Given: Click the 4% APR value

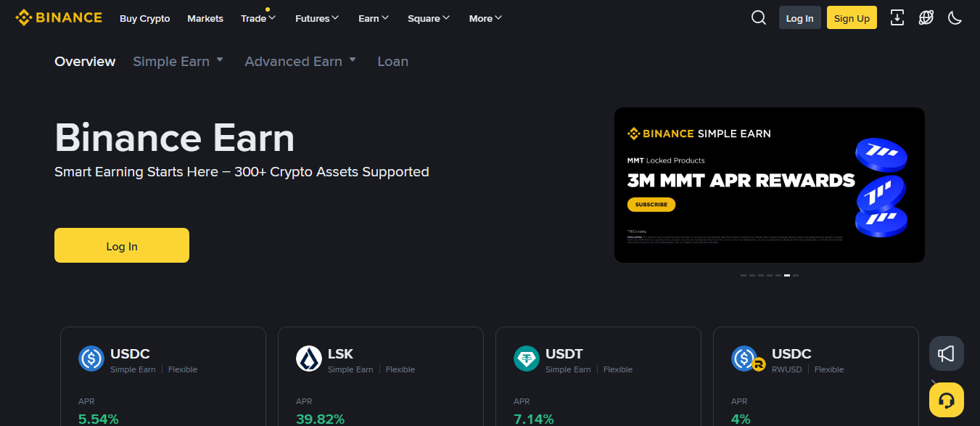Looking at the screenshot, I should pyautogui.click(x=741, y=419).
